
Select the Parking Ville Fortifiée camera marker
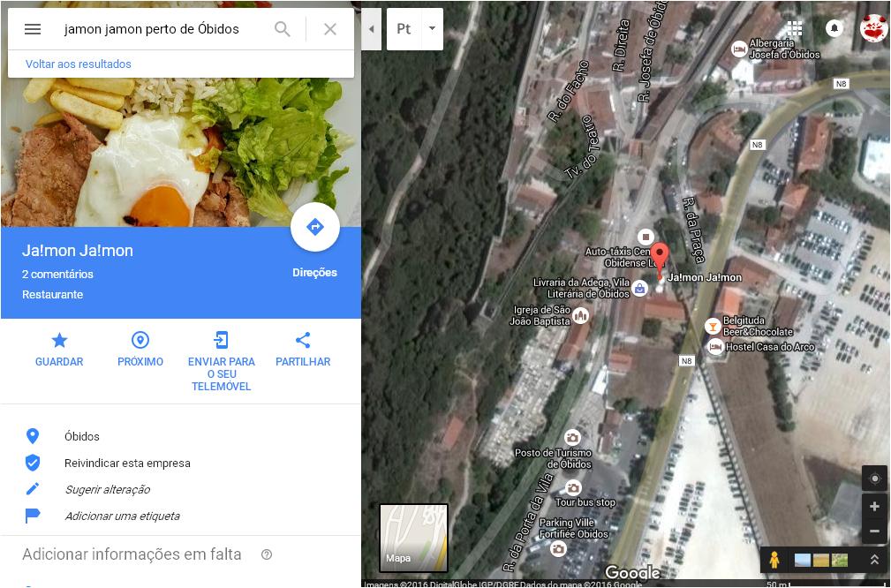[x=559, y=549]
